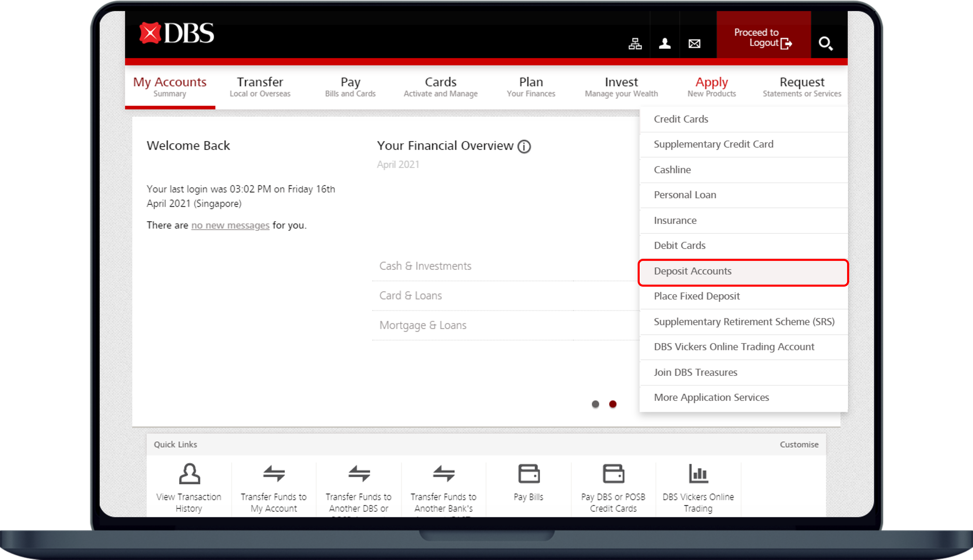Click Transfer Funds to My Account icon
973x560 pixels.
[x=274, y=474]
